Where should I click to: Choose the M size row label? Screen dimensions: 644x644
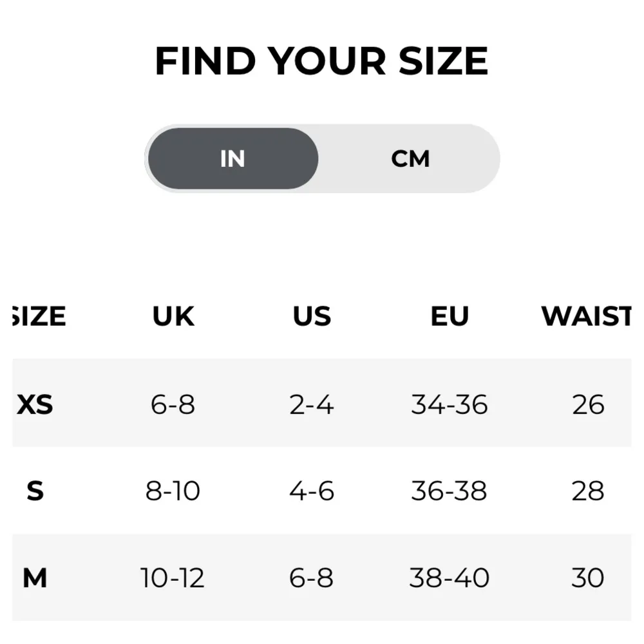[x=35, y=578]
